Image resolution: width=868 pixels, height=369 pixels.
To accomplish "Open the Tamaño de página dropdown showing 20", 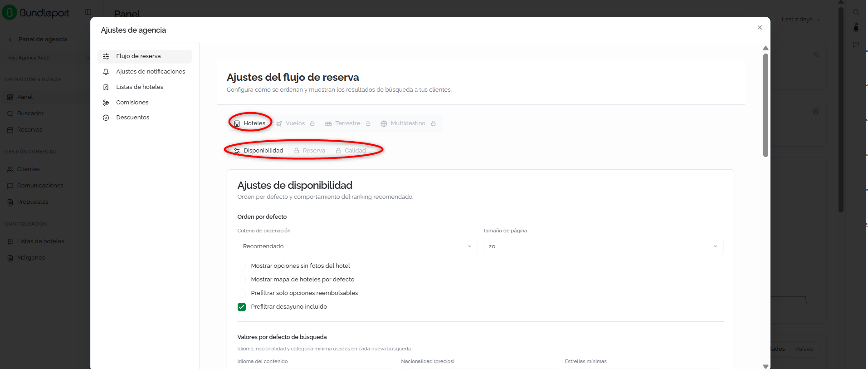I will coord(603,246).
